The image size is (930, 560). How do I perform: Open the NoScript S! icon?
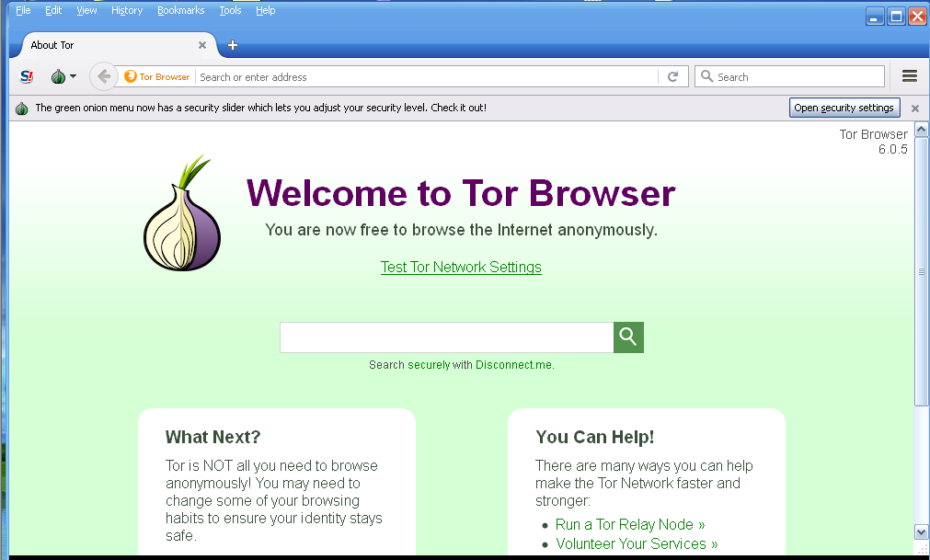click(x=27, y=76)
